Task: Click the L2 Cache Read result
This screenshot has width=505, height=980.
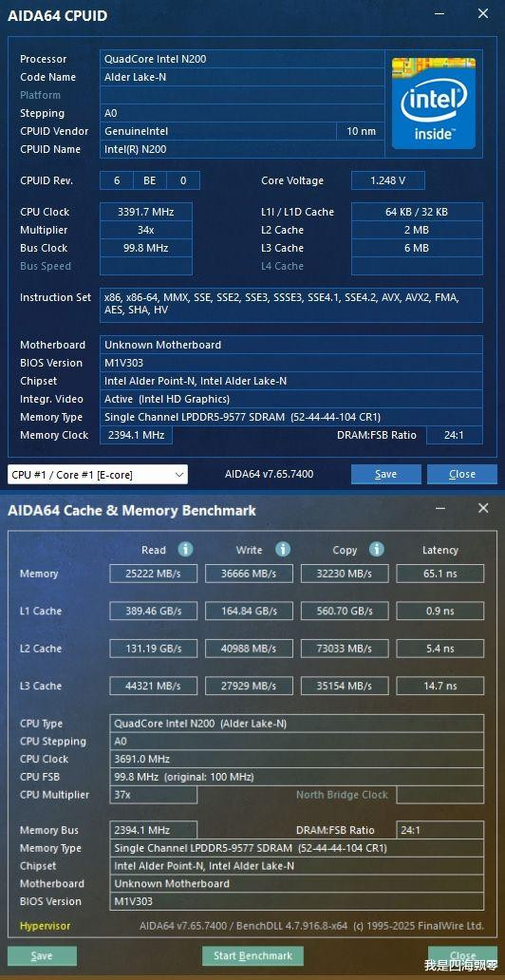Action: tap(153, 649)
